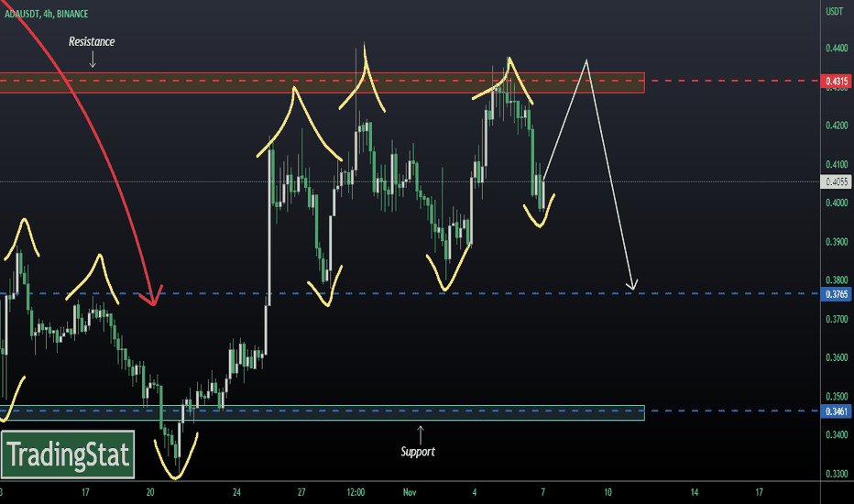Click the 0.3300 price axis value
The width and height of the screenshot is (854, 504).
coord(837,474)
